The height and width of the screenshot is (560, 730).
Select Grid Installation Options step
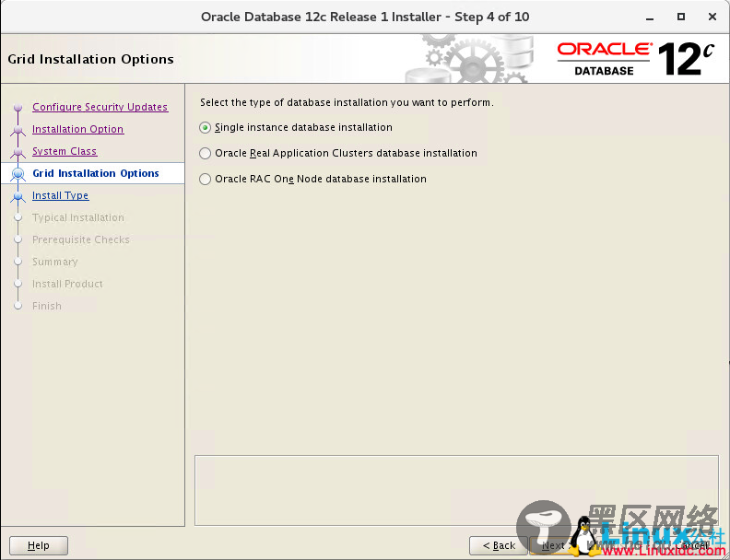(96, 173)
